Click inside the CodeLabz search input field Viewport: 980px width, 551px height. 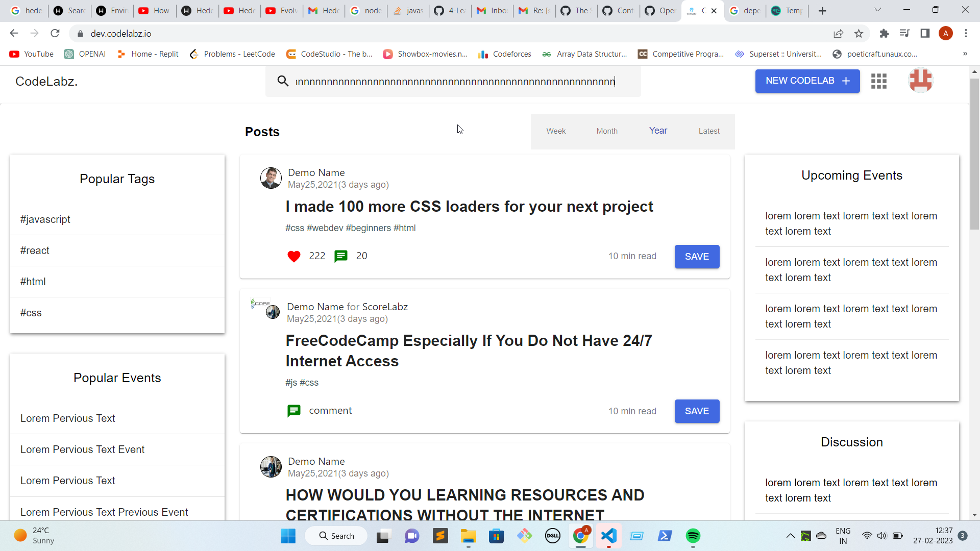coord(454,81)
